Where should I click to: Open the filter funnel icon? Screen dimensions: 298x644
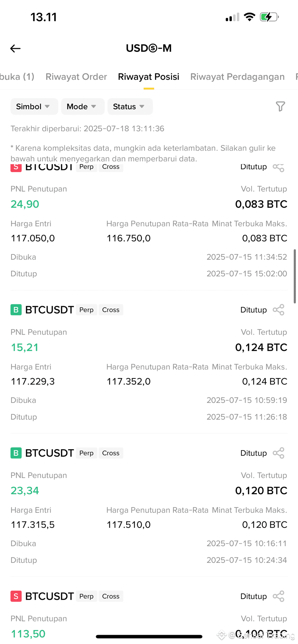pos(280,106)
